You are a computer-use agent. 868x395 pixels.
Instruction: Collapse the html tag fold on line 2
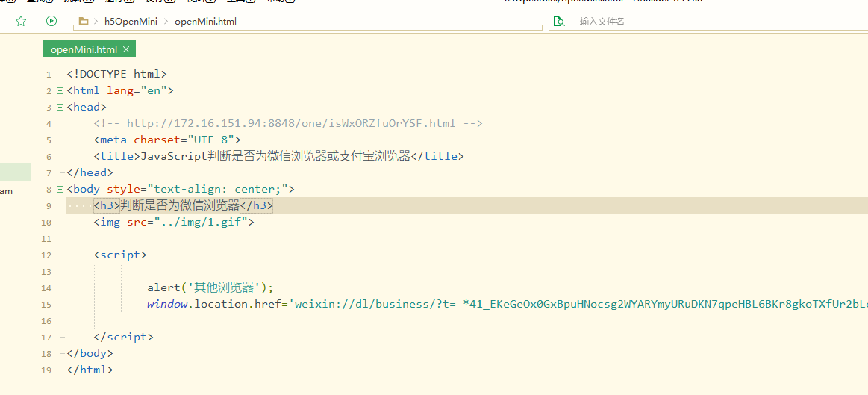pos(60,90)
